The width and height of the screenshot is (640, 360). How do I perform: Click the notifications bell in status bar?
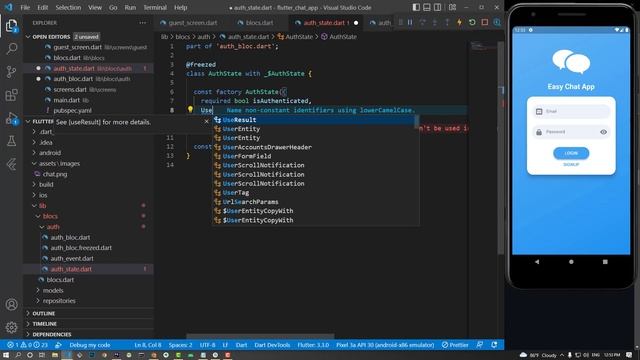point(494,345)
